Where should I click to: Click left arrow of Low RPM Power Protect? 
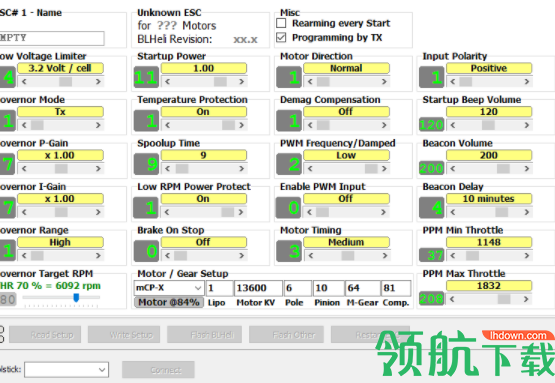coord(167,212)
